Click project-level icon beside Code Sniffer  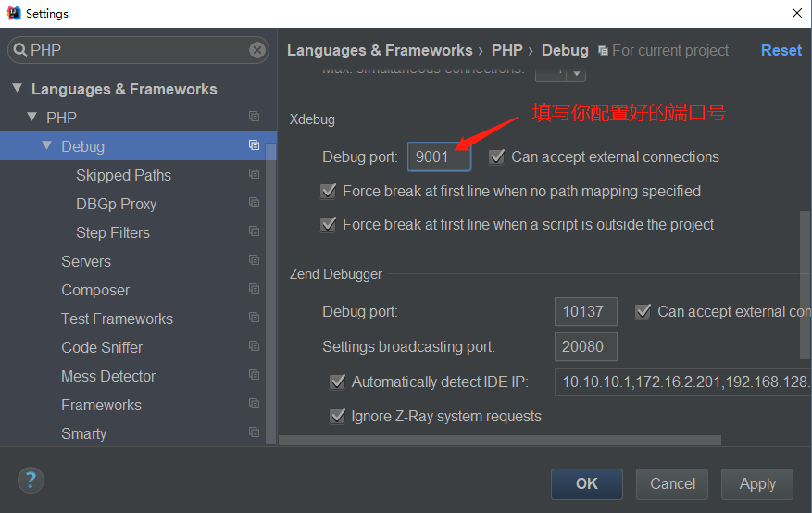click(254, 345)
